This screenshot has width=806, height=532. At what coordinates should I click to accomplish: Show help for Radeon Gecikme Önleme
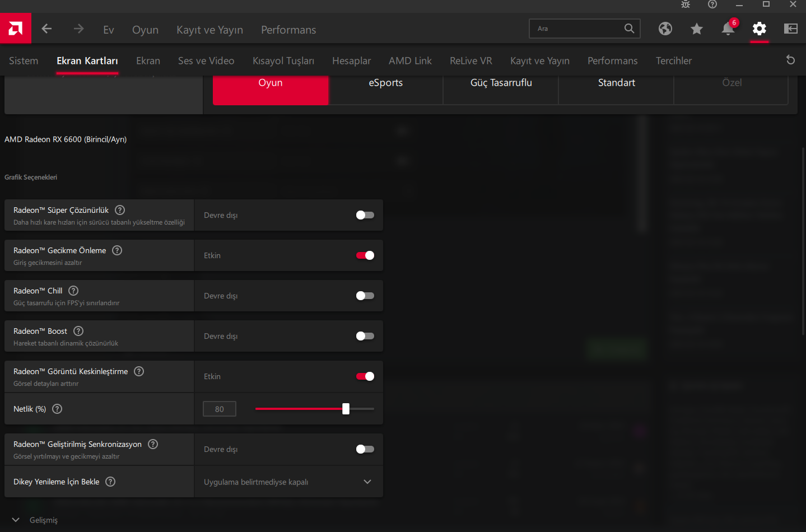(117, 250)
